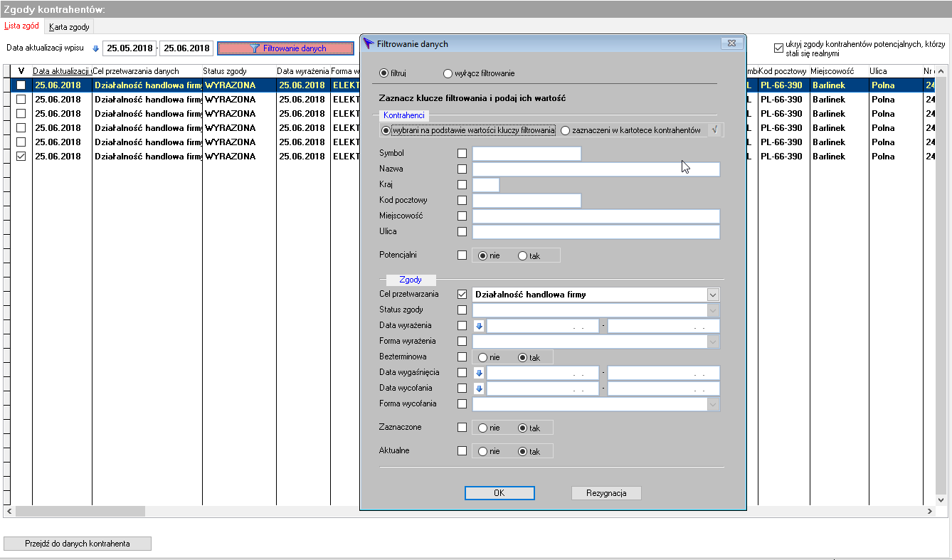Click the OK button

coord(499,493)
